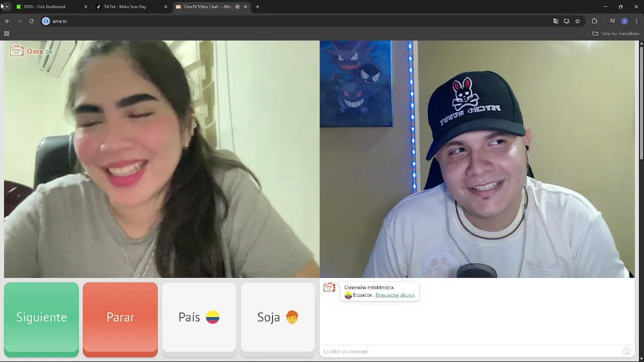Open the Extensions puzzle icon
The image size is (644, 362).
point(595,21)
